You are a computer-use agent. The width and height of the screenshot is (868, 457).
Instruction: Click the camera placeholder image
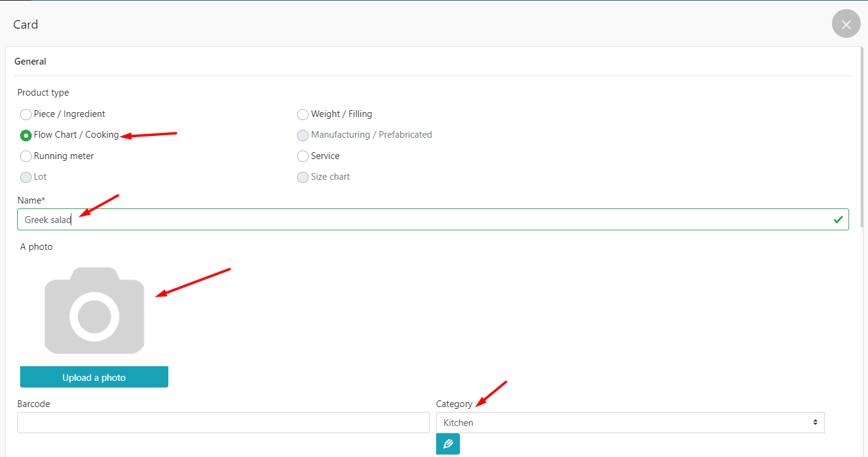pyautogui.click(x=94, y=310)
